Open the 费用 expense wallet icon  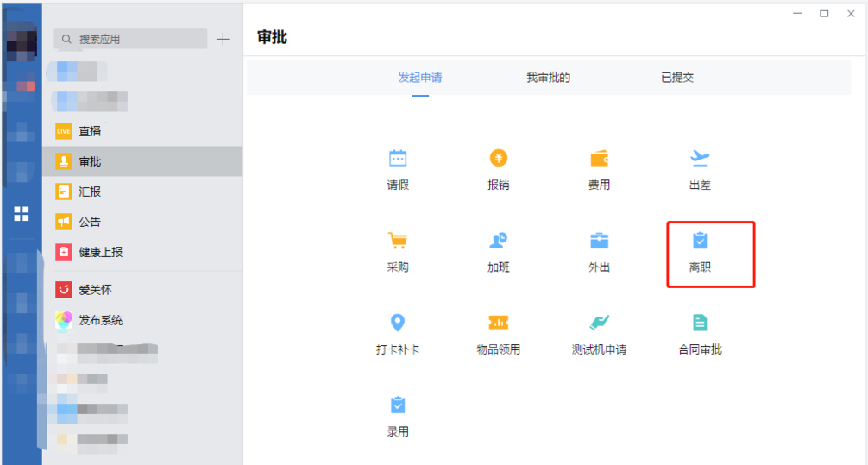coord(599,159)
